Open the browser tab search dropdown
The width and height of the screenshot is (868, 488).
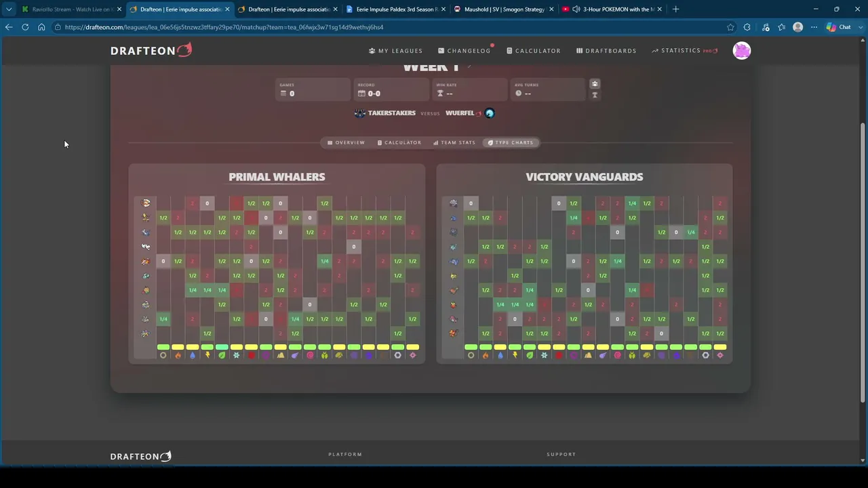(x=9, y=9)
